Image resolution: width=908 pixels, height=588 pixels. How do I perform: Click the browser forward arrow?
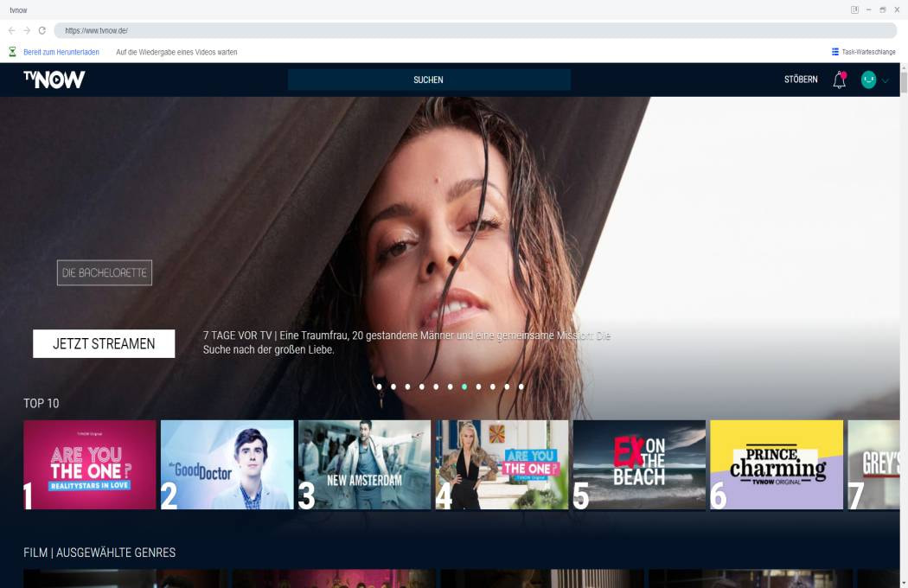pos(27,31)
